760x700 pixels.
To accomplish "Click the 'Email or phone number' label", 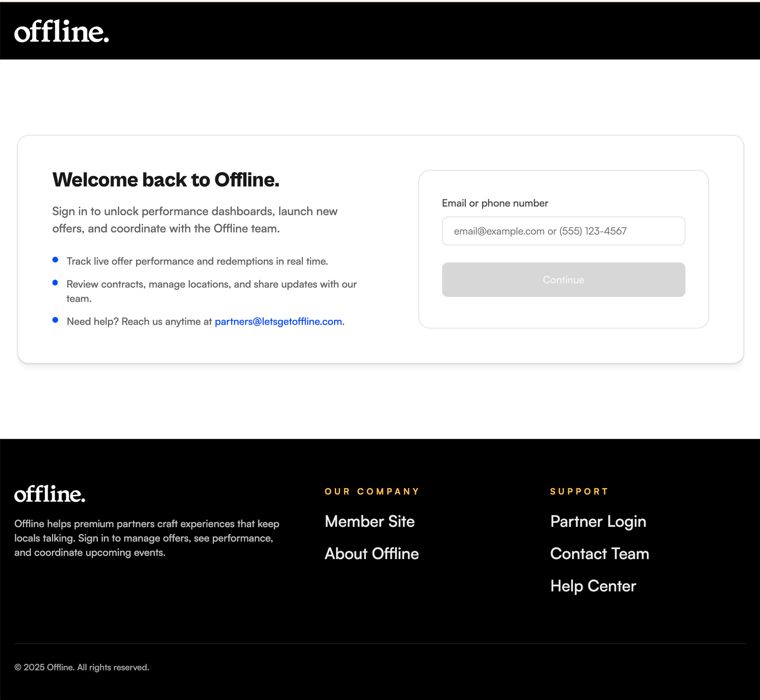I will tap(495, 203).
